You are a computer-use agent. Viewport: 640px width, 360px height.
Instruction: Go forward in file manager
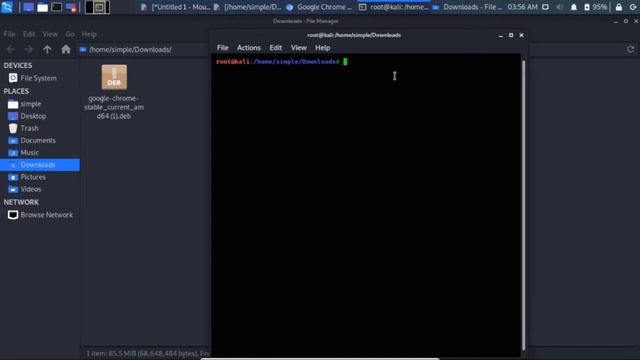tap(29, 49)
